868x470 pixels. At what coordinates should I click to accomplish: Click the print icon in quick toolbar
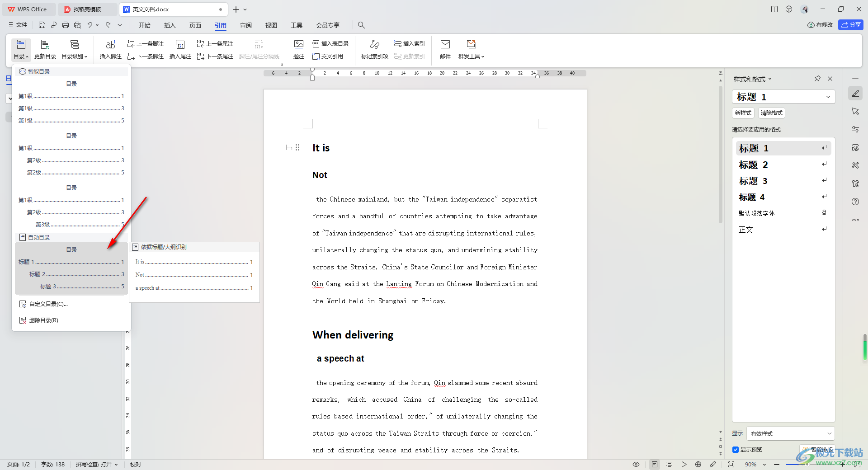(66, 25)
